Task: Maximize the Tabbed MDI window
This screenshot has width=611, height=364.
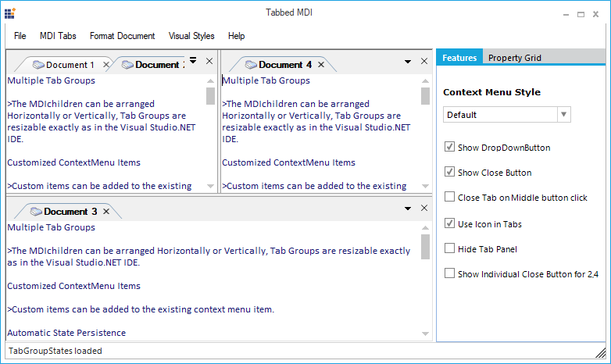Action: [581, 14]
